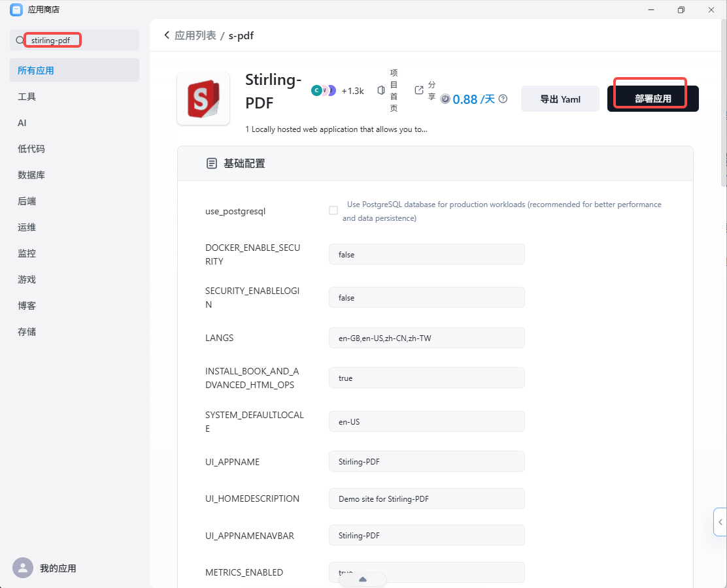Click the SYSTEM_DEFAULTLOCALE en-US field
Viewport: 727px width, 588px height.
pos(426,421)
